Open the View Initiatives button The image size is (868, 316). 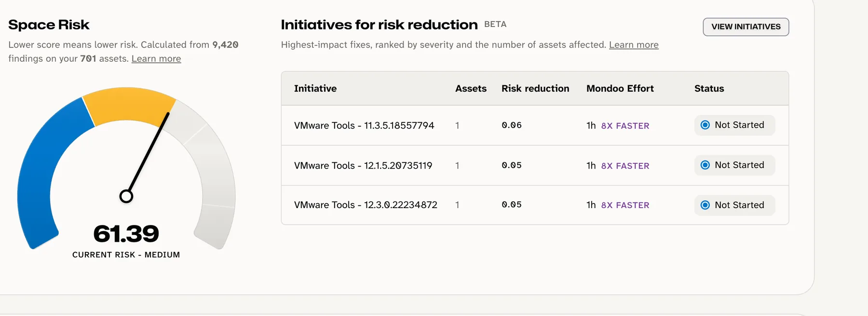(x=746, y=27)
